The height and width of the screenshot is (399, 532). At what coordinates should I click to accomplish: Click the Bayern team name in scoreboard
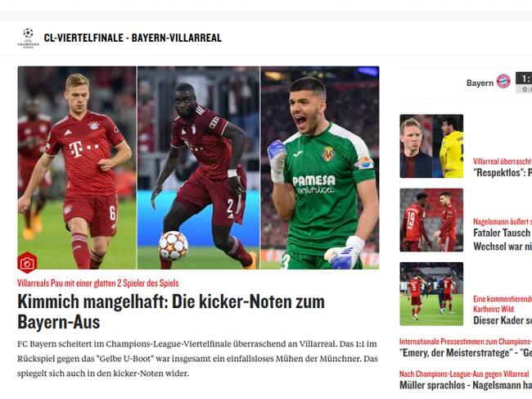(480, 83)
